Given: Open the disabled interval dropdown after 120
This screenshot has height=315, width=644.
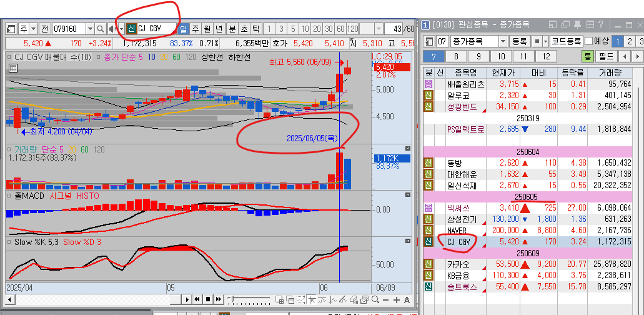Looking at the screenshot, I should [379, 29].
